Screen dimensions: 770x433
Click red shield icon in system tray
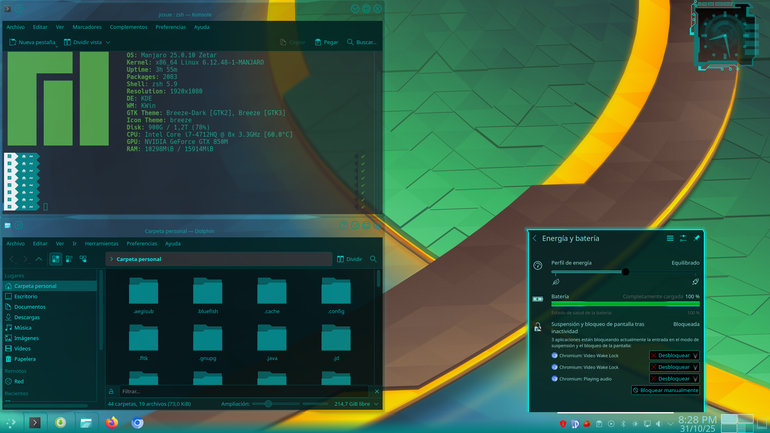563,424
